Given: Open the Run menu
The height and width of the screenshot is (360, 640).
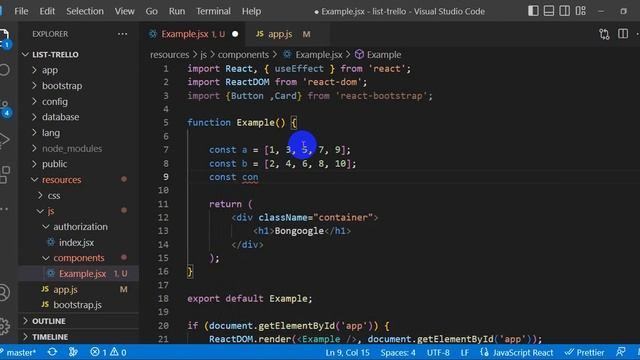Looking at the screenshot, I should click(x=177, y=11).
